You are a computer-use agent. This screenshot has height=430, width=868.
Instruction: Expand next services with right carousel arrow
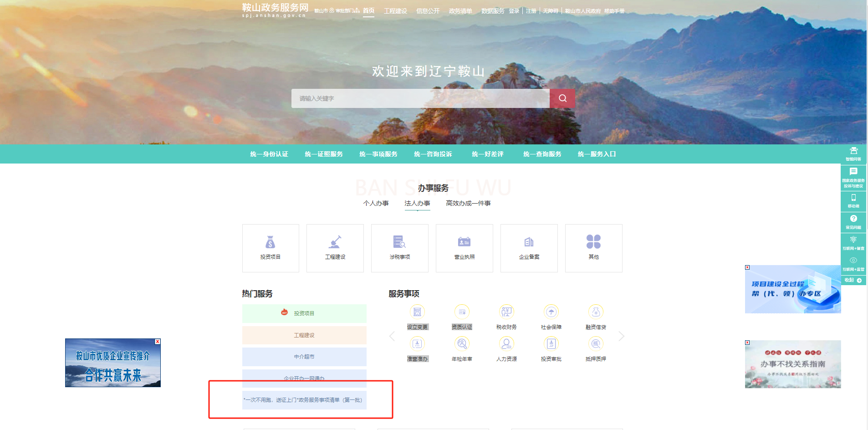(621, 336)
